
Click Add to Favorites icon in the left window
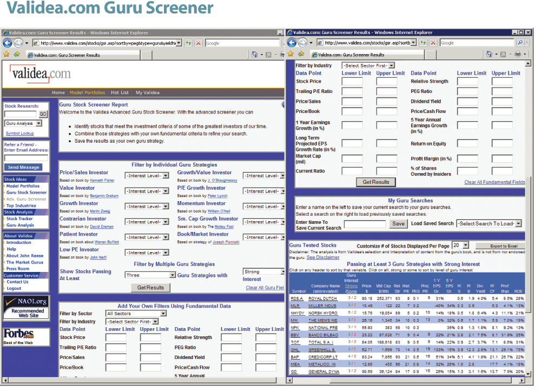pyautogui.click(x=17, y=55)
